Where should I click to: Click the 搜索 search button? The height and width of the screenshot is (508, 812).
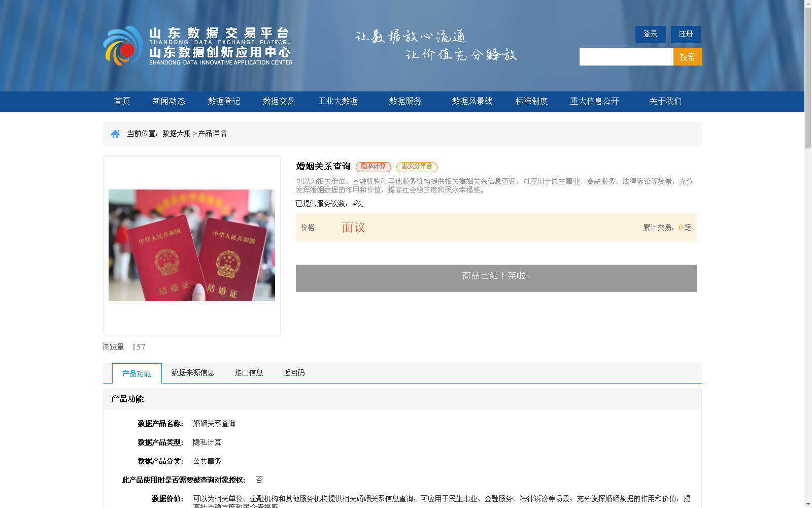tap(688, 57)
